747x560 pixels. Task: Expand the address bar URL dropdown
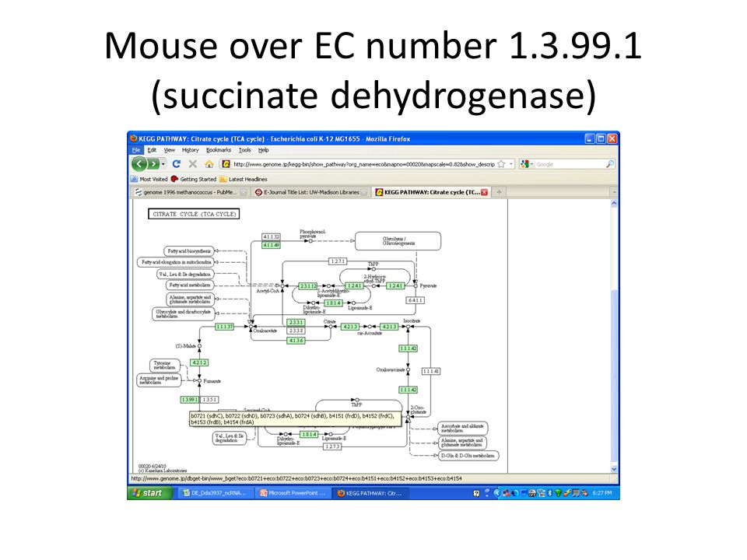click(510, 164)
